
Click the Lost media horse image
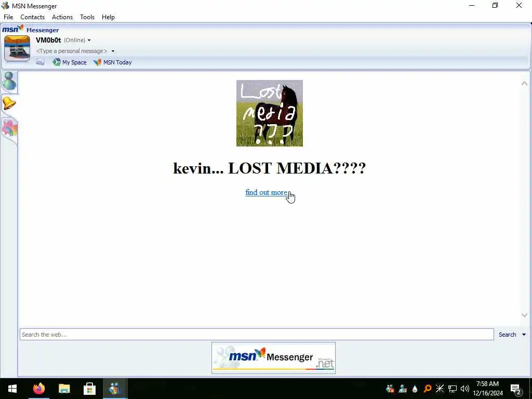click(x=270, y=113)
